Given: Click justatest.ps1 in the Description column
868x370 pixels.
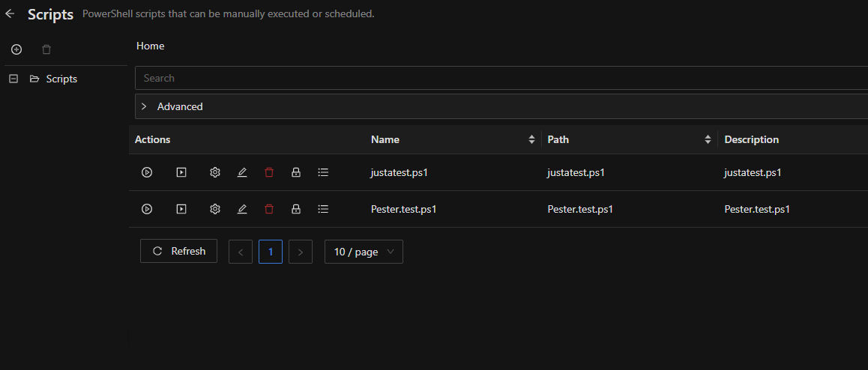Looking at the screenshot, I should click(x=753, y=172).
